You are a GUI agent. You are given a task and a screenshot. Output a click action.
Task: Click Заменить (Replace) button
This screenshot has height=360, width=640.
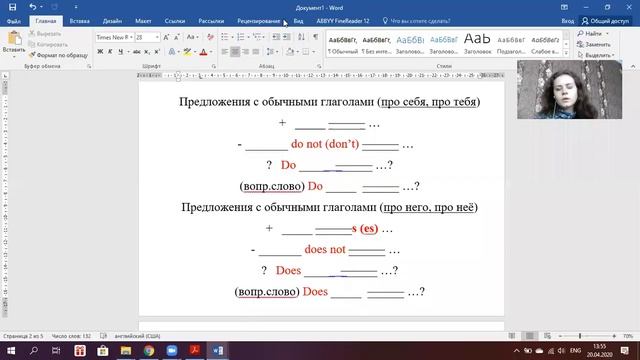[x=594, y=44]
